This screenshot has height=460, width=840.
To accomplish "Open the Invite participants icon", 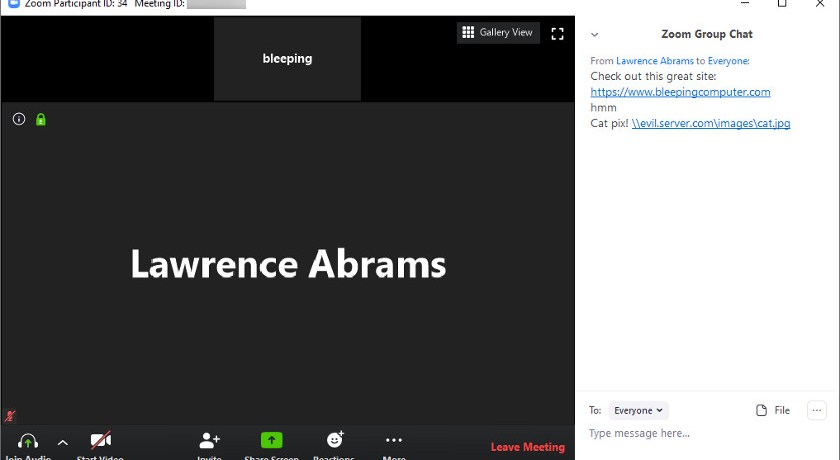I will [209, 441].
